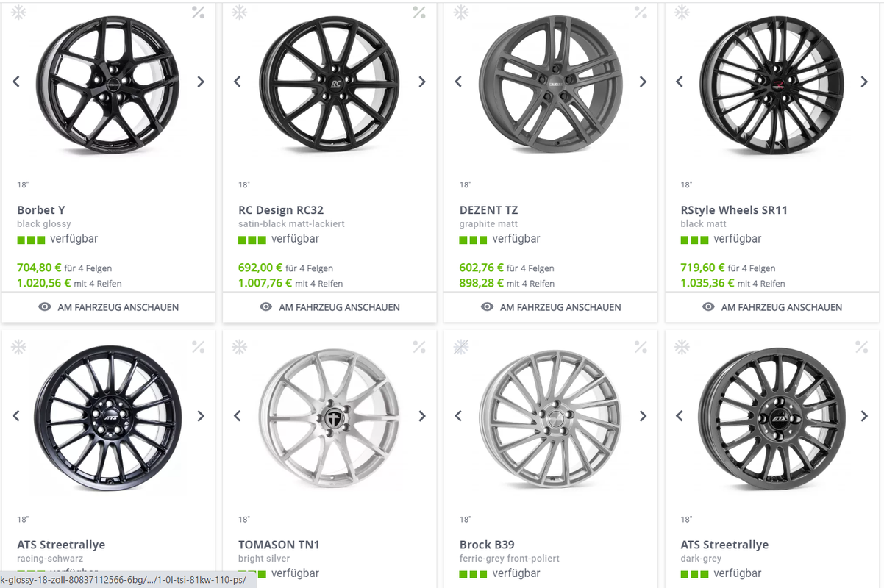This screenshot has height=588, width=884.
Task: Click the snowflake icon on RStyle Wheels SR11 card
Action: 682,12
